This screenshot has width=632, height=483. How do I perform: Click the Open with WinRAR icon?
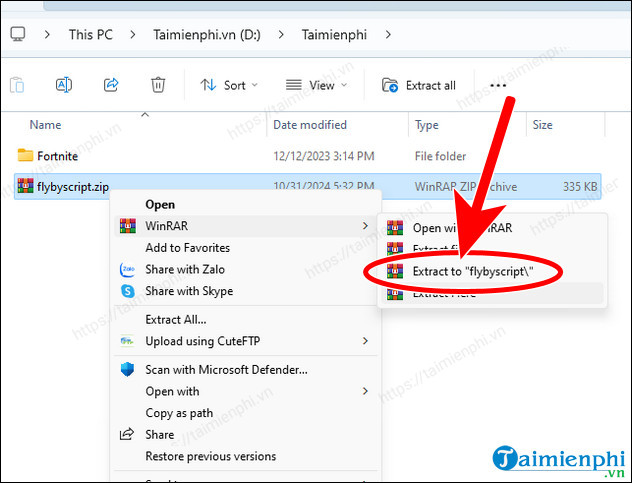point(395,228)
